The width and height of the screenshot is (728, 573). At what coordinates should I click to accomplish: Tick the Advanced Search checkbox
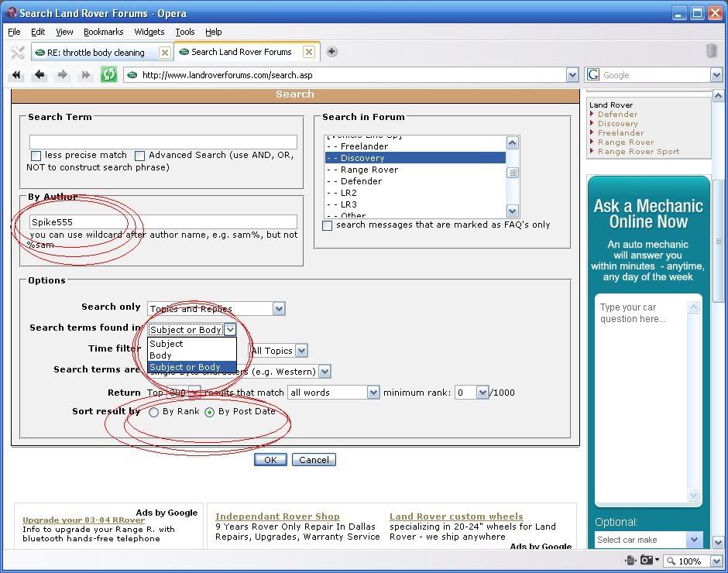[139, 156]
